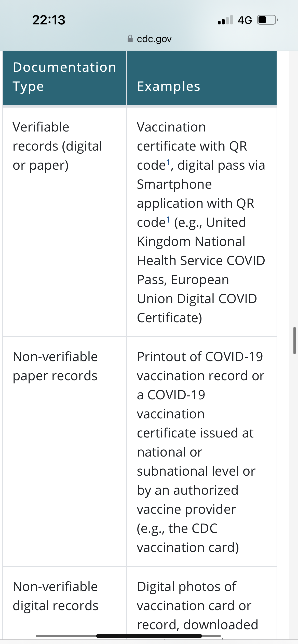The height and width of the screenshot is (644, 298).
Task: Tap the cdc.gov address bar
Action: pos(154,39)
